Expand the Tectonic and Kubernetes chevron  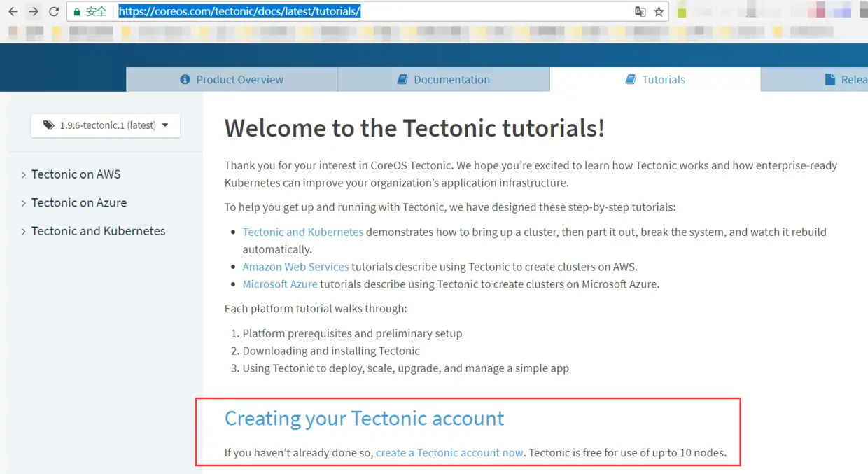pos(23,231)
